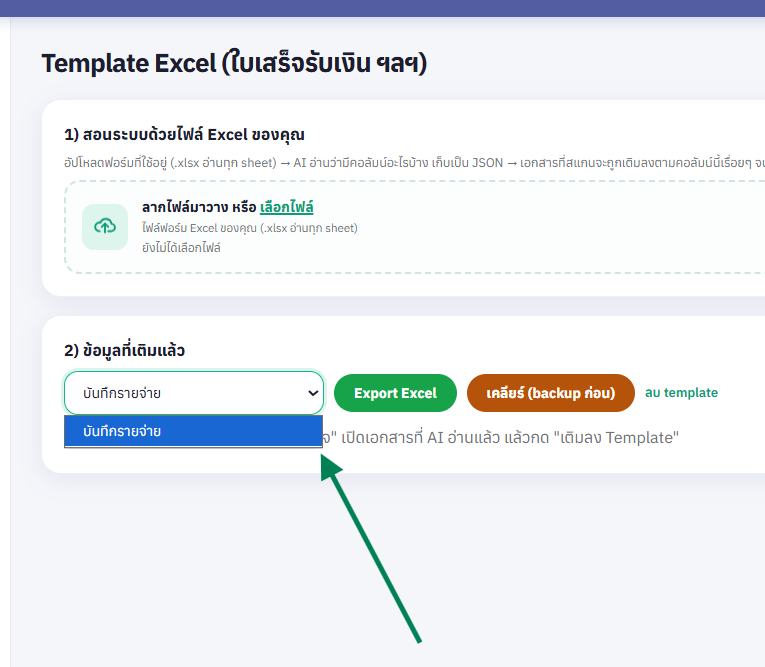Viewport: 765px width, 667px height.
Task: Click the page title Template Excel (ใบเสร็จรับเงิน ฯลฯ)
Action: [234, 63]
